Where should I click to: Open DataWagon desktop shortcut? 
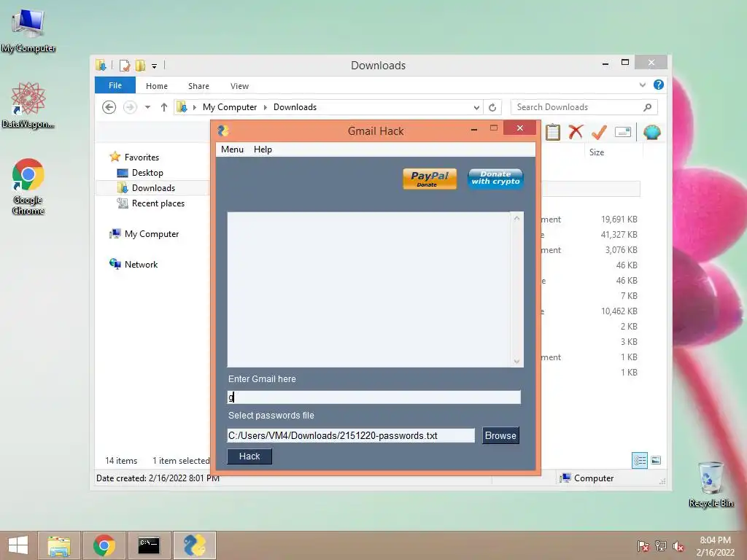click(x=28, y=106)
